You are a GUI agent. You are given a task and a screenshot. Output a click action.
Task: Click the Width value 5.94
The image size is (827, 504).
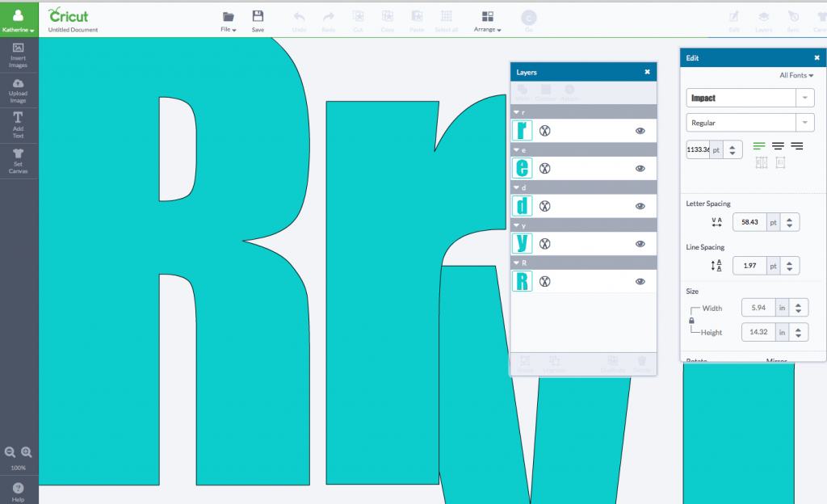[758, 308]
